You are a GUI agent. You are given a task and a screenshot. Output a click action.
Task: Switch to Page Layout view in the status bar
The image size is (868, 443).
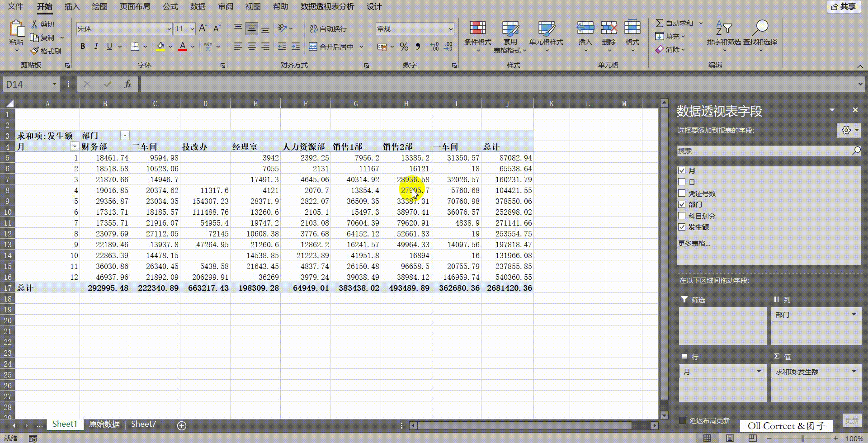coord(730,438)
